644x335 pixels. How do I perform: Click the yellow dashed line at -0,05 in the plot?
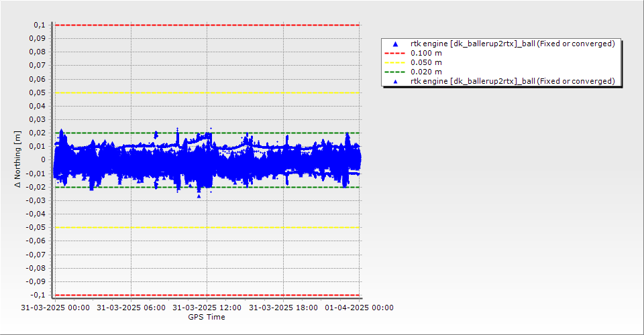tap(207, 228)
